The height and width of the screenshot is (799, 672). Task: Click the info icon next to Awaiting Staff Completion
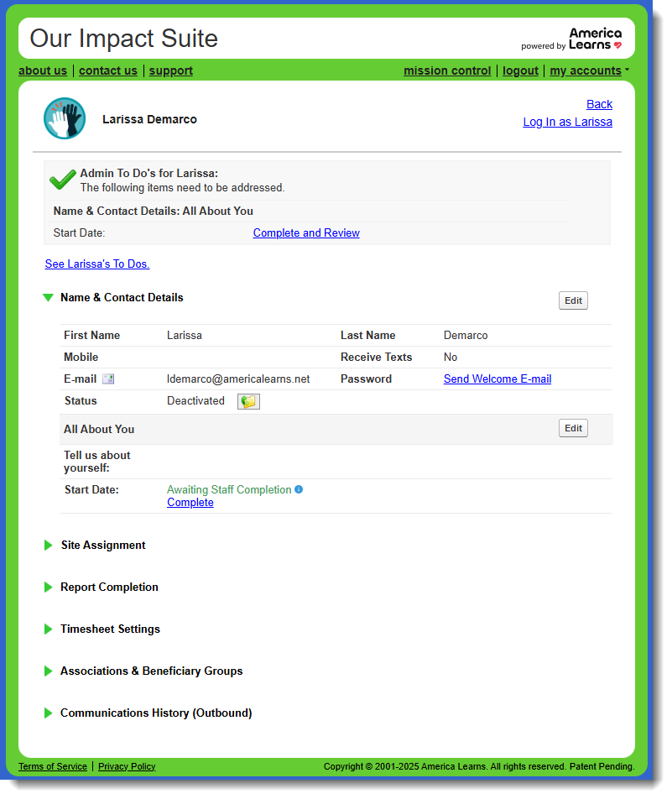(299, 489)
